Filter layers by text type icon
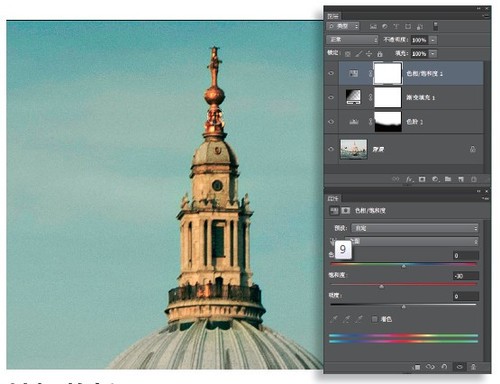Viewport: 500px width, 384px height. 396,26
